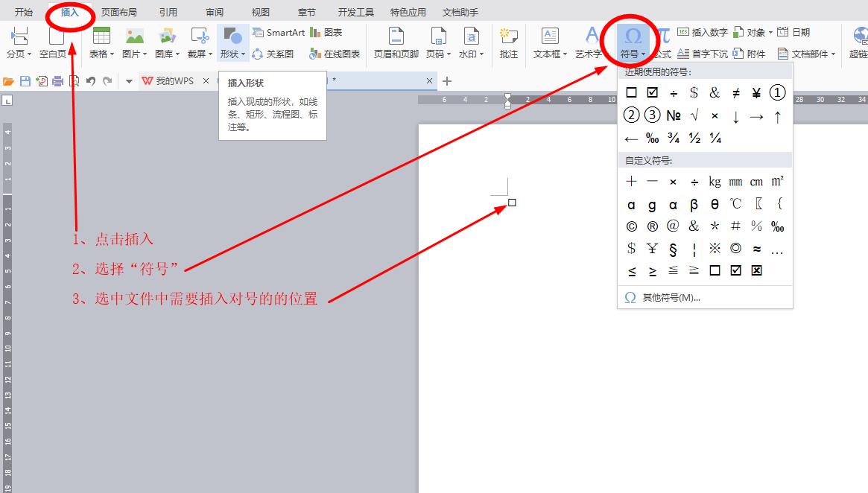868x493 pixels.
Task: Insert checked box ☑ from recently used symbols
Action: 652,92
